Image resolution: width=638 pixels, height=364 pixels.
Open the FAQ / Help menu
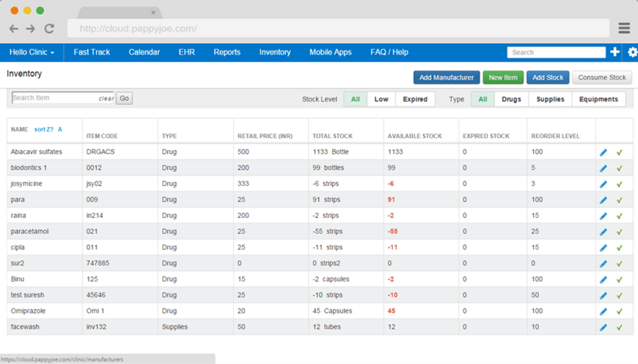(x=389, y=52)
